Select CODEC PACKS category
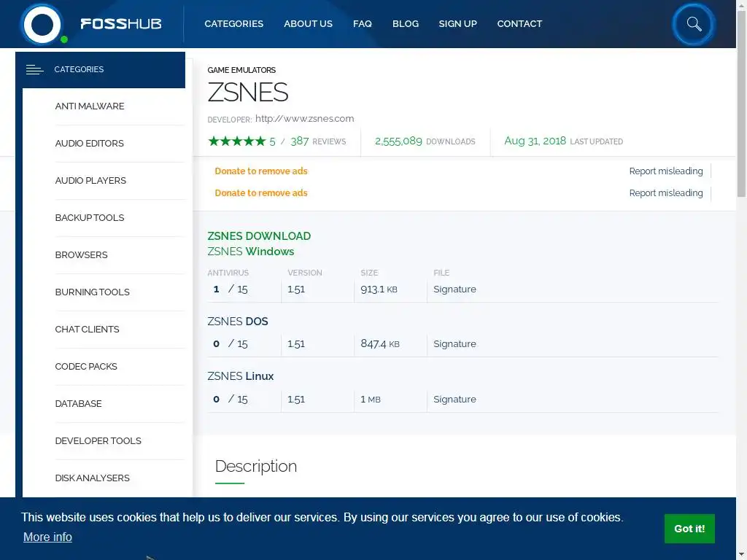 86,366
